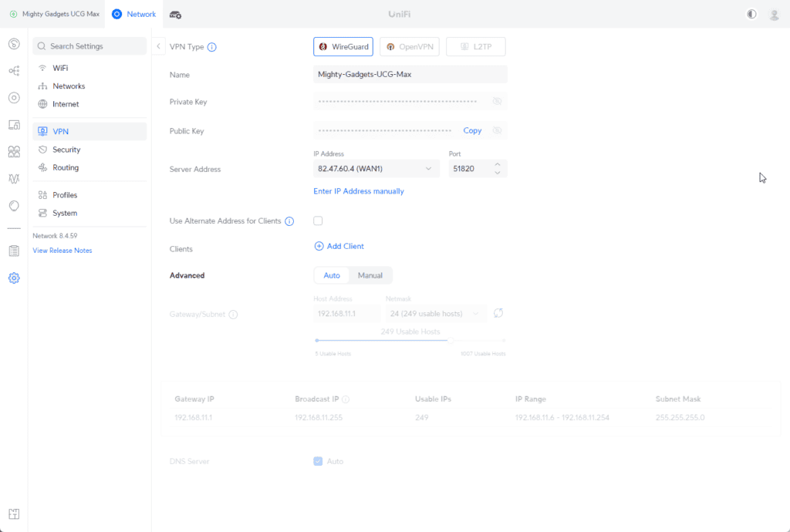Enable Use Alternate Address for Clients checkbox
The height and width of the screenshot is (532, 790).
pos(318,221)
